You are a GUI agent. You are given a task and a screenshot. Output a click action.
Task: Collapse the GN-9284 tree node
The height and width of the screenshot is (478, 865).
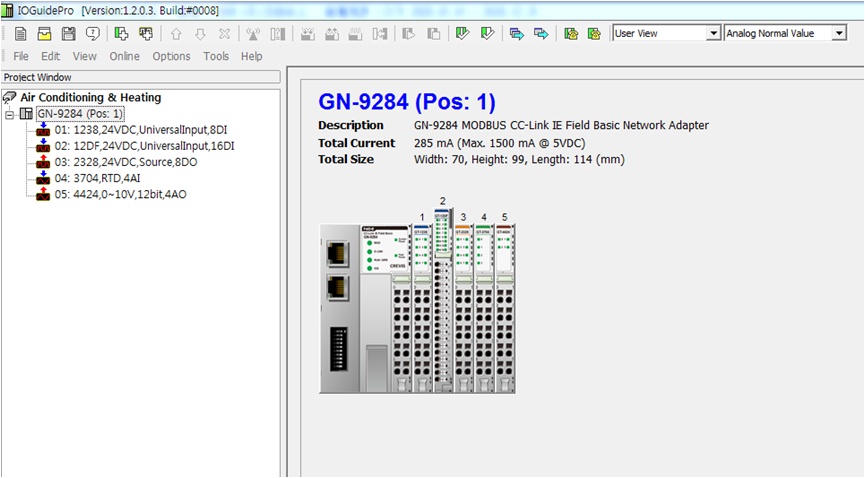coord(9,115)
